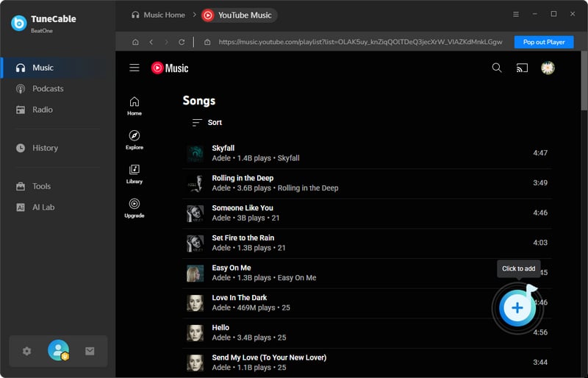This screenshot has height=378, width=588.
Task: Select the YouTube Music breadcrumb tab
Action: click(239, 15)
